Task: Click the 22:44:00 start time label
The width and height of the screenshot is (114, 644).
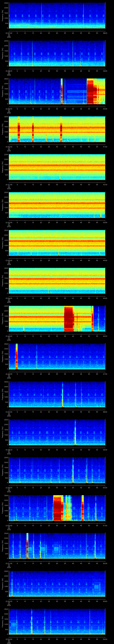Action: pos(9,298)
